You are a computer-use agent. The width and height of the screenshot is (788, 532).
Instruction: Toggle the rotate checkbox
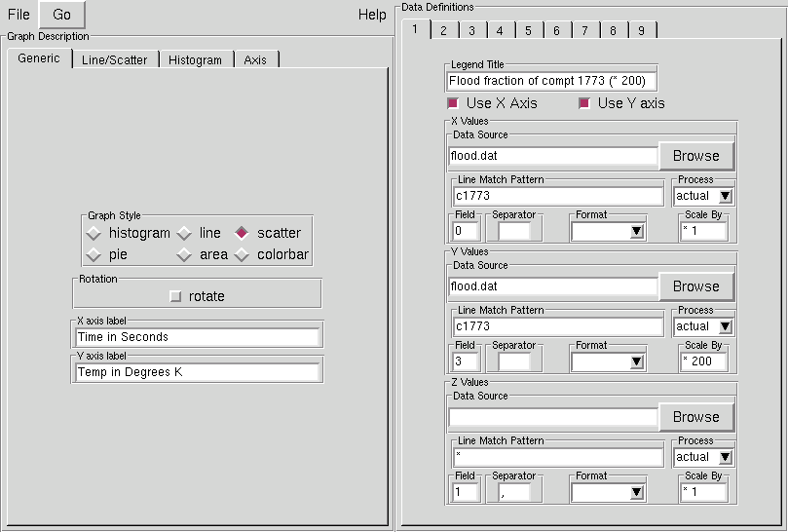[x=176, y=297]
